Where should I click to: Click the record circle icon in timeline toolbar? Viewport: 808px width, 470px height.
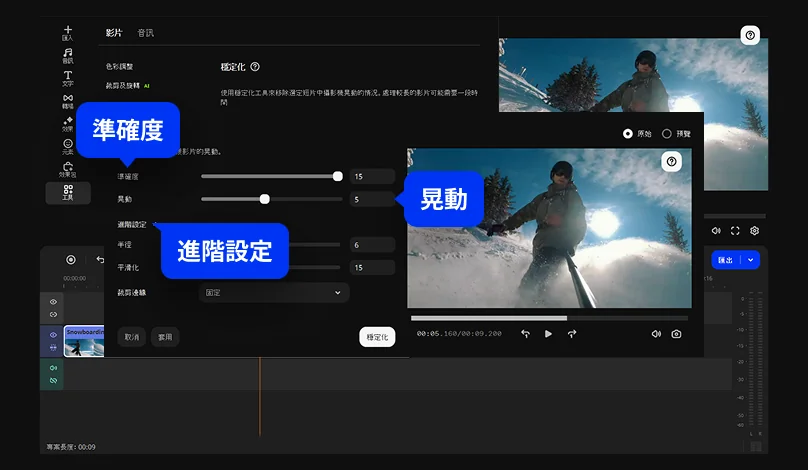click(x=71, y=260)
